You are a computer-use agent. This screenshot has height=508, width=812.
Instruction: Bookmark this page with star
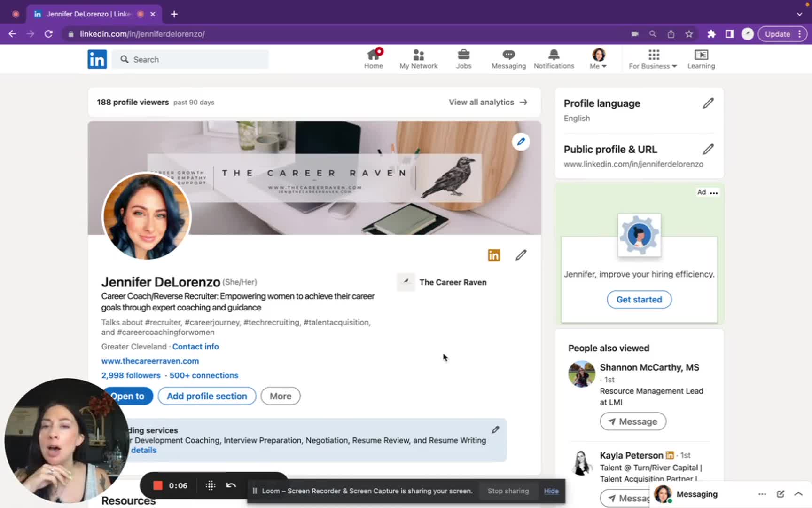[689, 34]
